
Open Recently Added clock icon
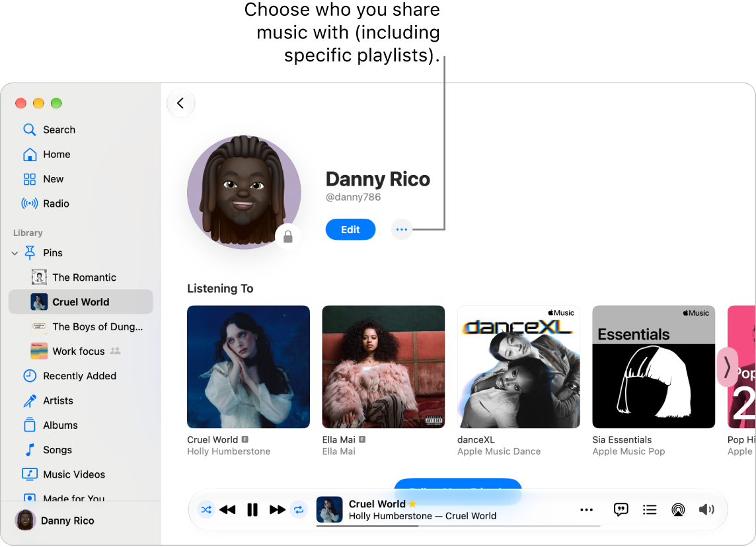(30, 376)
